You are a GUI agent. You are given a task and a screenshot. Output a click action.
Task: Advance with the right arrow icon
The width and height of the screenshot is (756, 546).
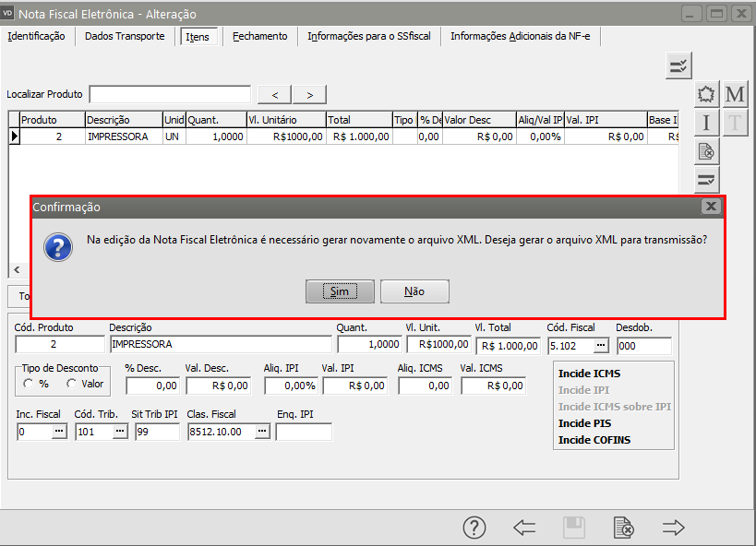tap(673, 528)
